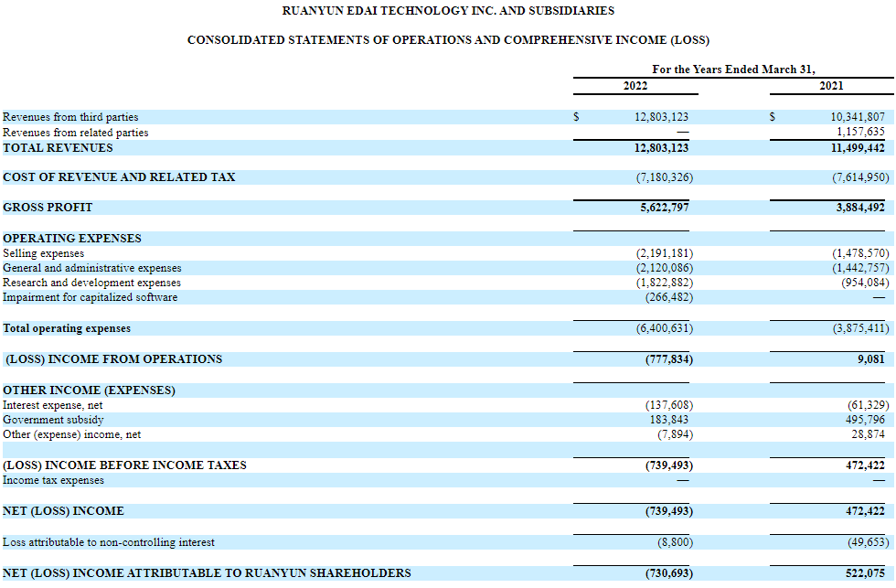Viewport: 896px width, 588px height.
Task: Click 'Research and development expenses' label
Action: [91, 283]
